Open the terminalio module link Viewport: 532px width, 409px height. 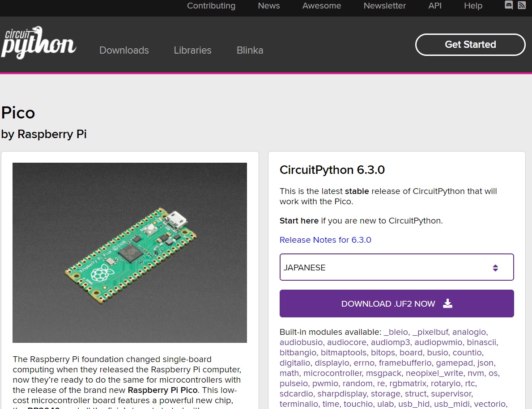coord(298,404)
